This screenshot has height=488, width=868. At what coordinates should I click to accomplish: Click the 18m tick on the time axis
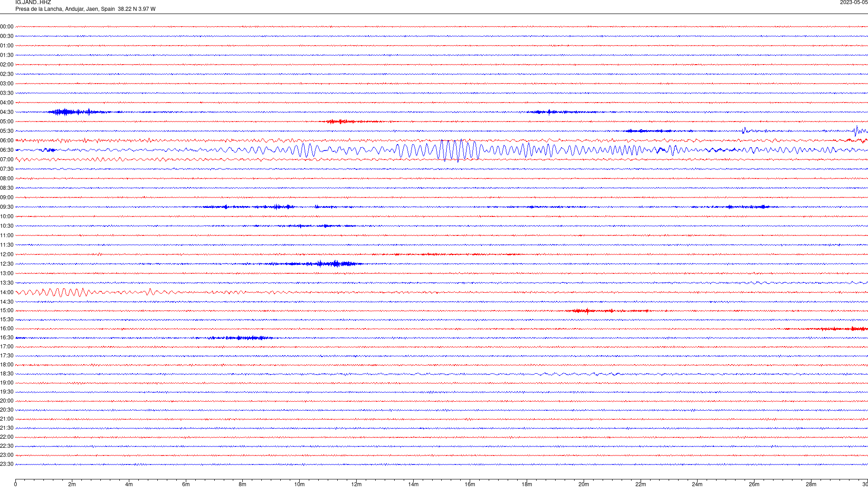(527, 484)
